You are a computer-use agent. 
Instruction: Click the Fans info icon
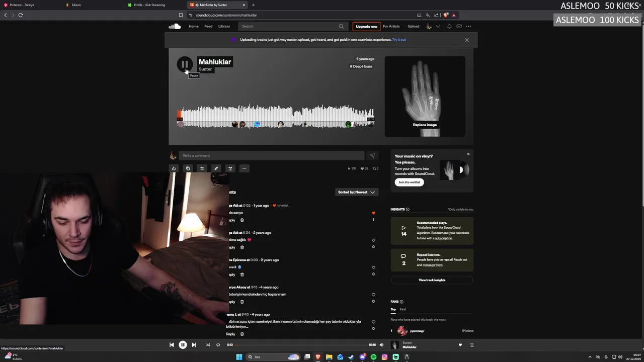coord(401,302)
